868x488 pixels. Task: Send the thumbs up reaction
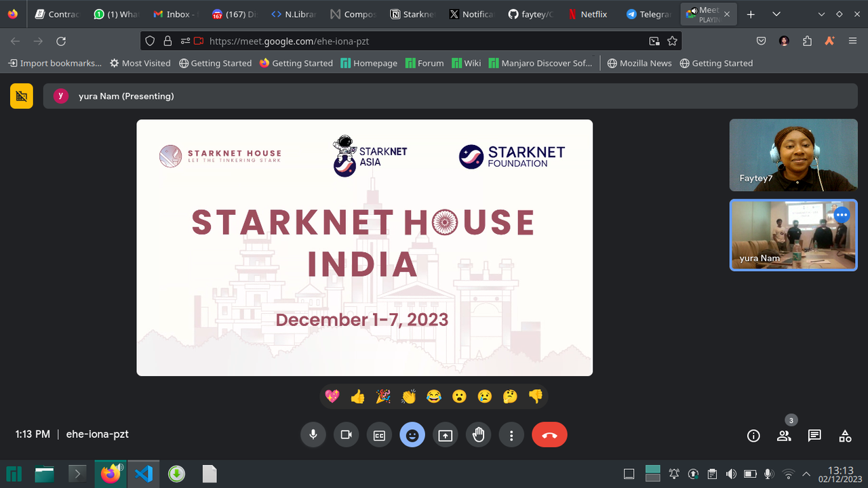tap(358, 396)
